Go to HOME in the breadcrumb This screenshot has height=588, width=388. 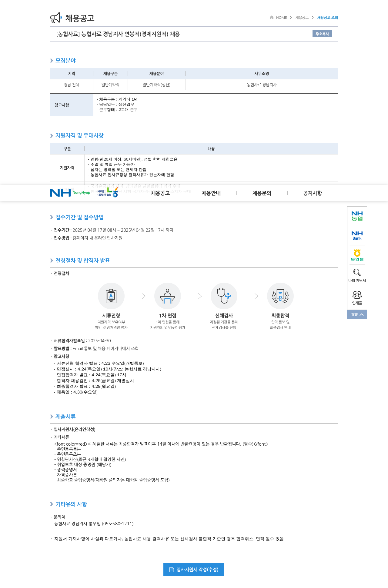click(281, 18)
